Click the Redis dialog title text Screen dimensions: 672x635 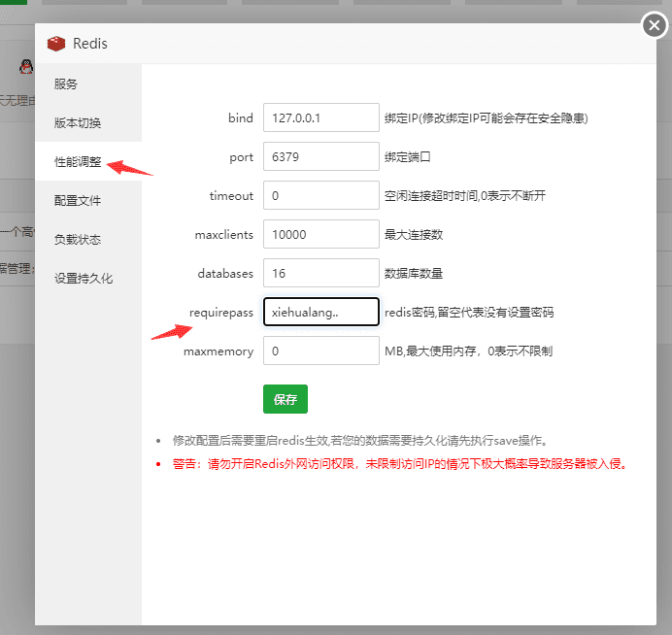pyautogui.click(x=90, y=44)
